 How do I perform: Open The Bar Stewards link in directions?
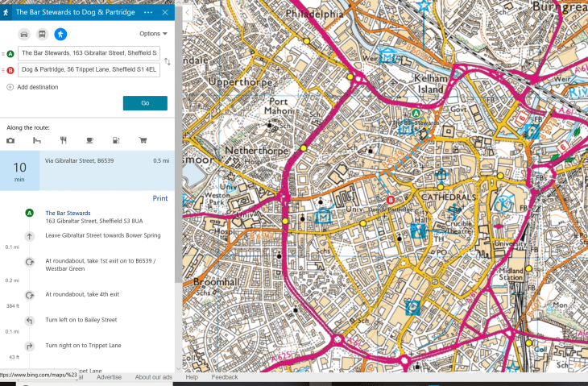pyautogui.click(x=68, y=213)
